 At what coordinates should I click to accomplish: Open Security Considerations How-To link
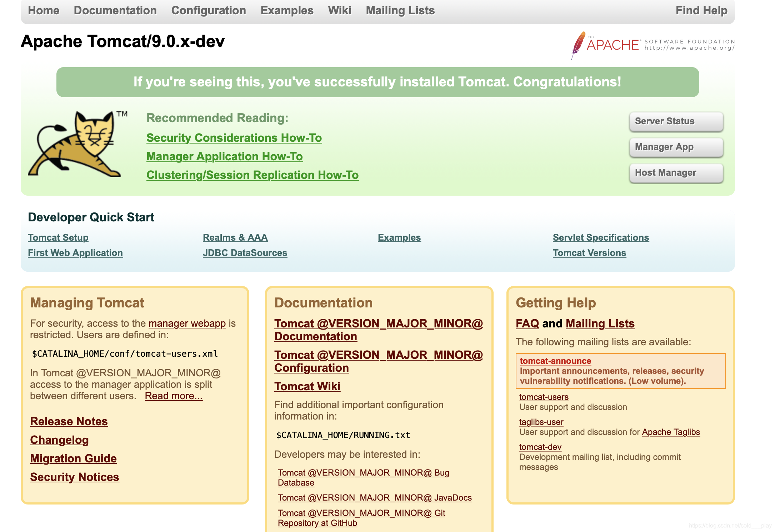coord(234,138)
